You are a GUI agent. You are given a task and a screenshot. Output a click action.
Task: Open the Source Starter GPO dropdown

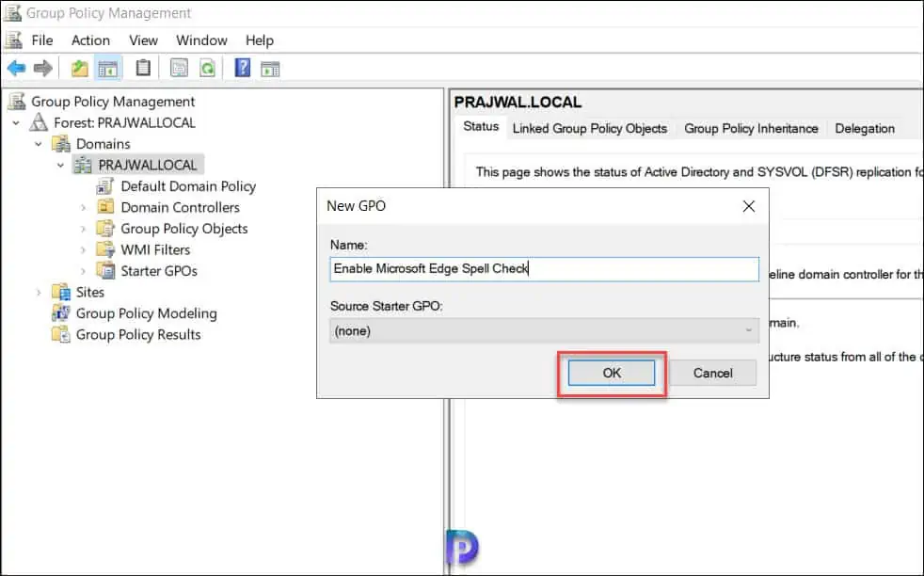(x=544, y=330)
